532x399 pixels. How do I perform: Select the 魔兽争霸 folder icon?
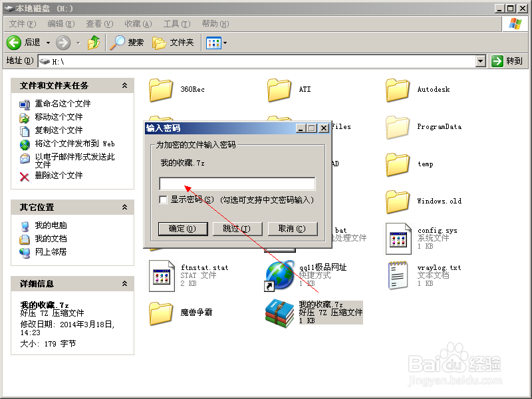(160, 313)
